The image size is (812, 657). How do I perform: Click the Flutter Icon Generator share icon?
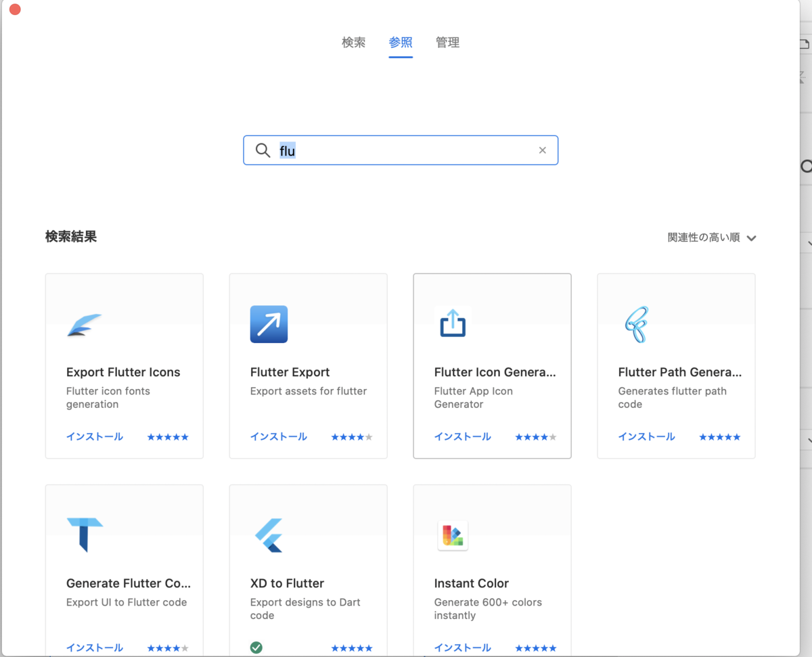[453, 323]
